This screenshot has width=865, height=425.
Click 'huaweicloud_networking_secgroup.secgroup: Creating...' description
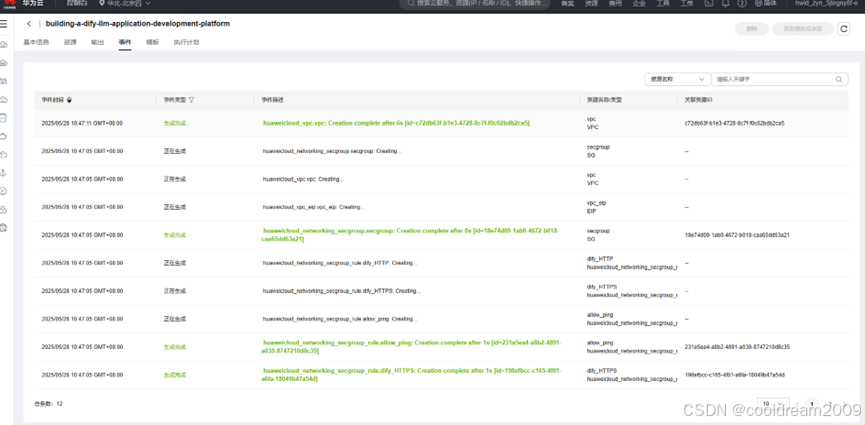[332, 151]
